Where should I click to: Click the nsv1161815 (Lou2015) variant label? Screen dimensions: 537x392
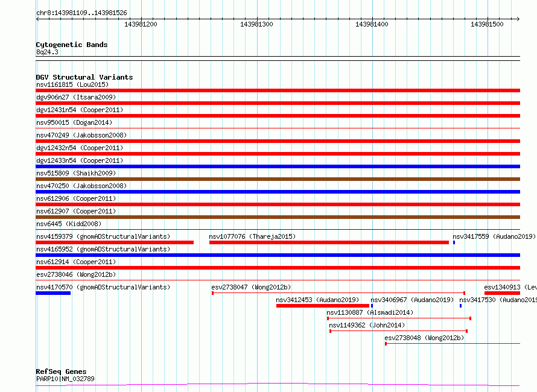(x=72, y=84)
